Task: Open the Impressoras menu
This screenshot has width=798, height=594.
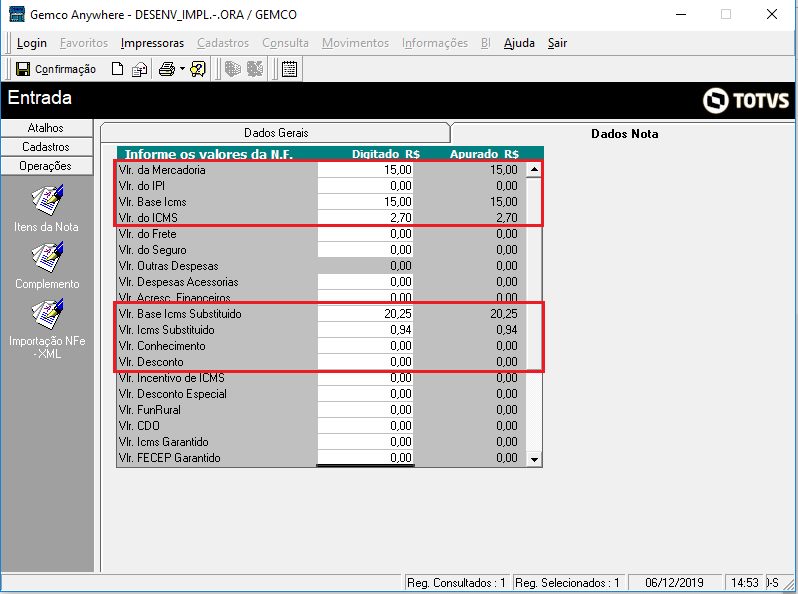Action: pyautogui.click(x=152, y=43)
